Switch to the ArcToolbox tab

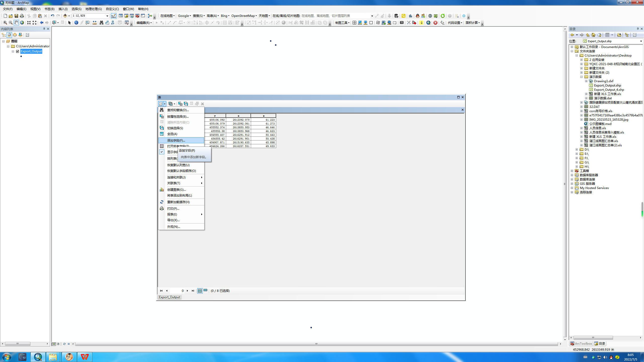tap(581, 343)
